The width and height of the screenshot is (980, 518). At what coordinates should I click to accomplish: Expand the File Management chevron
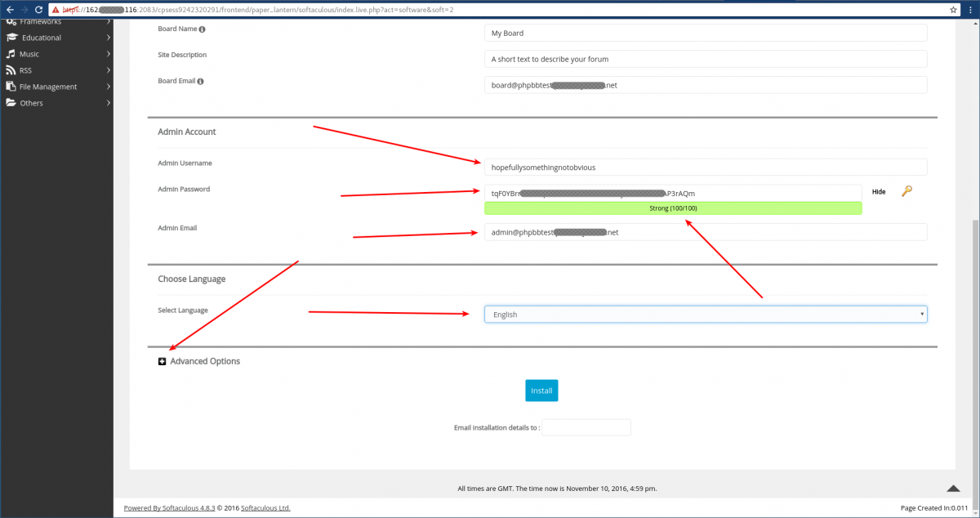(108, 87)
